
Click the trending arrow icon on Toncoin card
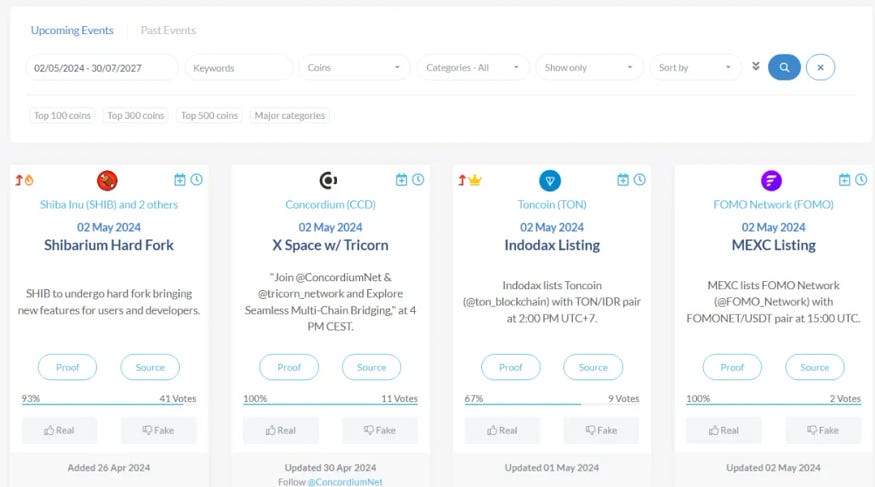(x=461, y=180)
